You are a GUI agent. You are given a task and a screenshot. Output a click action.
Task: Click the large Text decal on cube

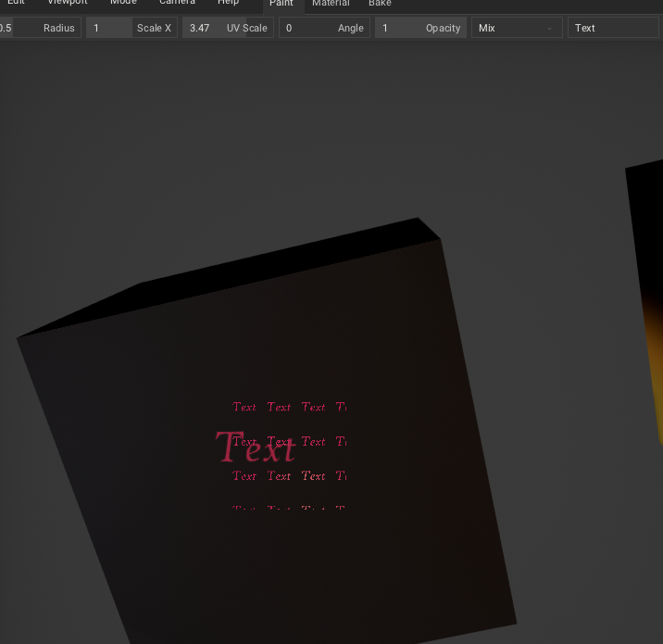coord(256,447)
